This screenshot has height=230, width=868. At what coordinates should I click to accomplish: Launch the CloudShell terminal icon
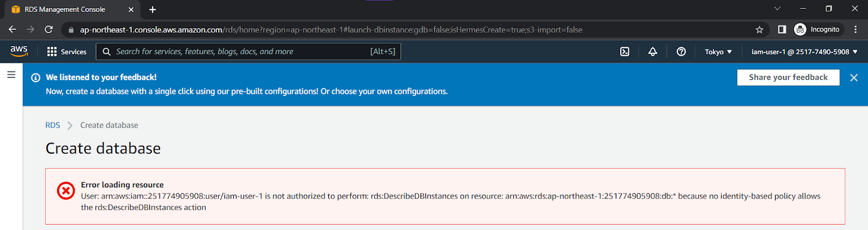pos(625,52)
